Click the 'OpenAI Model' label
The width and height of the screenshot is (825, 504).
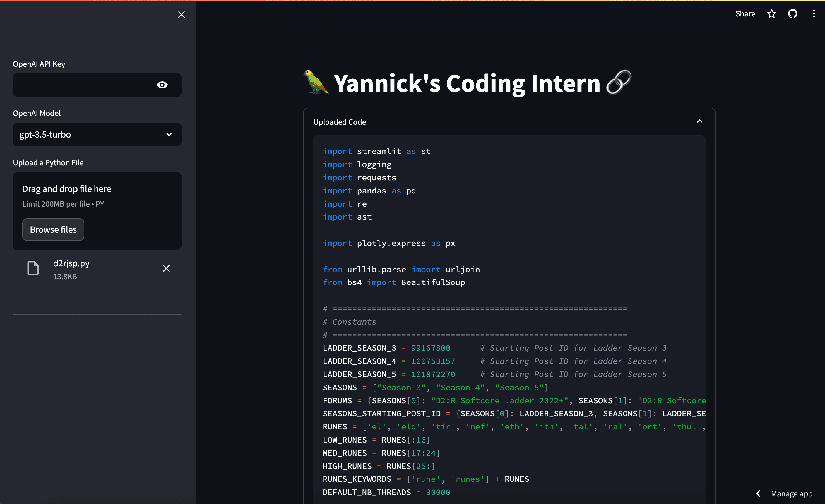pyautogui.click(x=37, y=113)
